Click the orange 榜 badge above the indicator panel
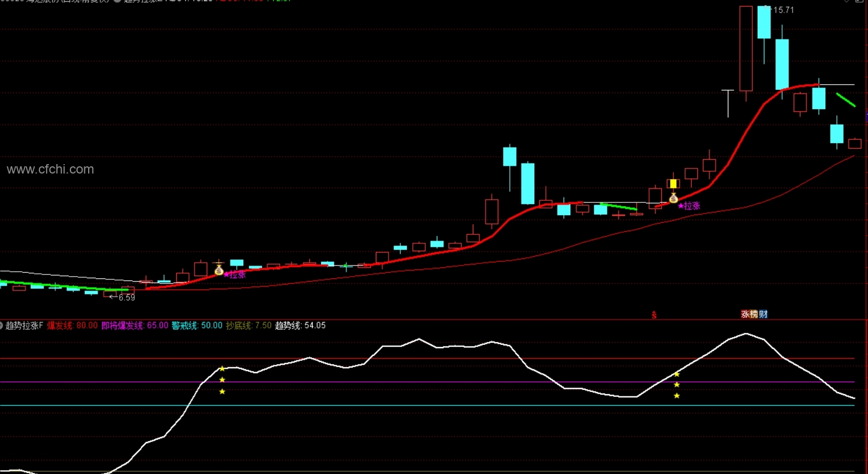 754,314
